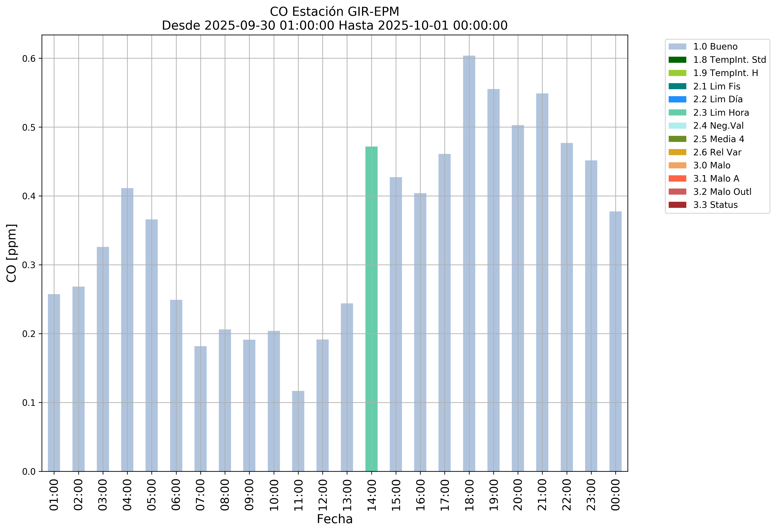Screen dimensions: 776x532
Task: Click the green bar at 14:00
Action: [x=371, y=309]
